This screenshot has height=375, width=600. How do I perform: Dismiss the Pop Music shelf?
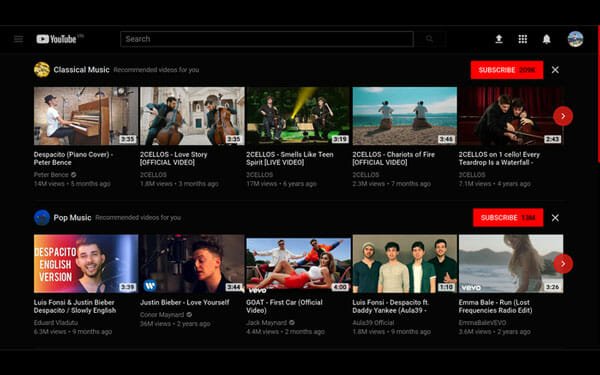coord(555,218)
